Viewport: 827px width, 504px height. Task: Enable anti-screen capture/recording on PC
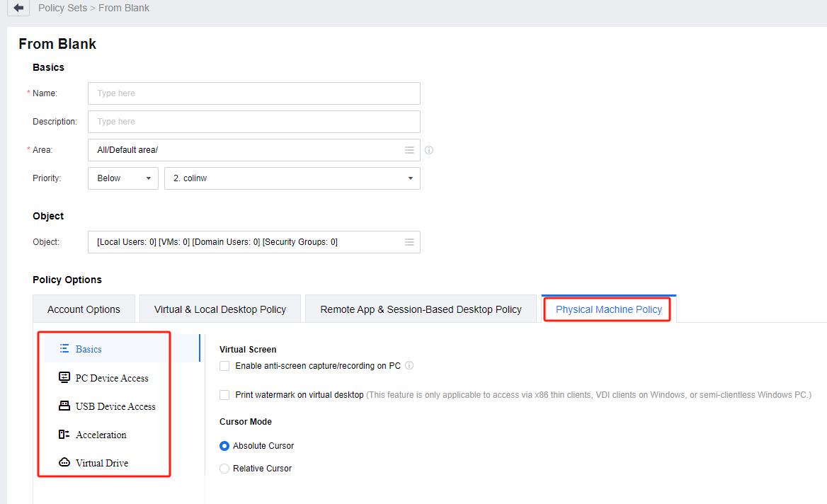[x=224, y=366]
